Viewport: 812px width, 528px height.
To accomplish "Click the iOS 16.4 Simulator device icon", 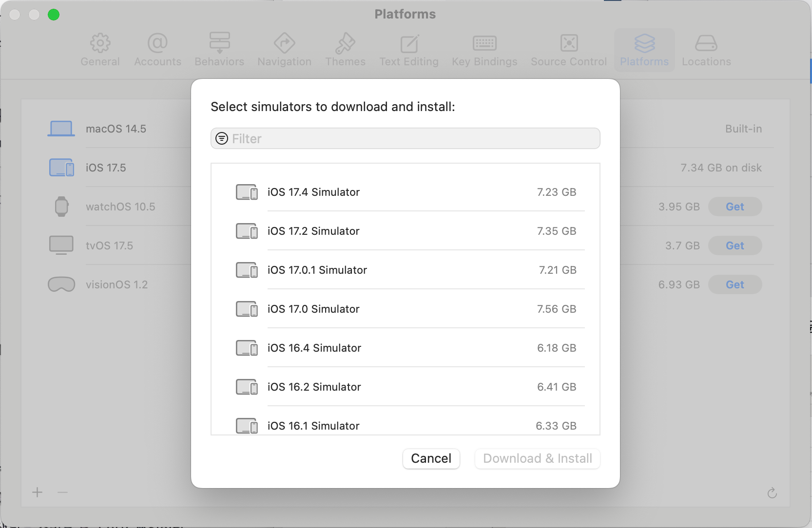I will tap(247, 348).
